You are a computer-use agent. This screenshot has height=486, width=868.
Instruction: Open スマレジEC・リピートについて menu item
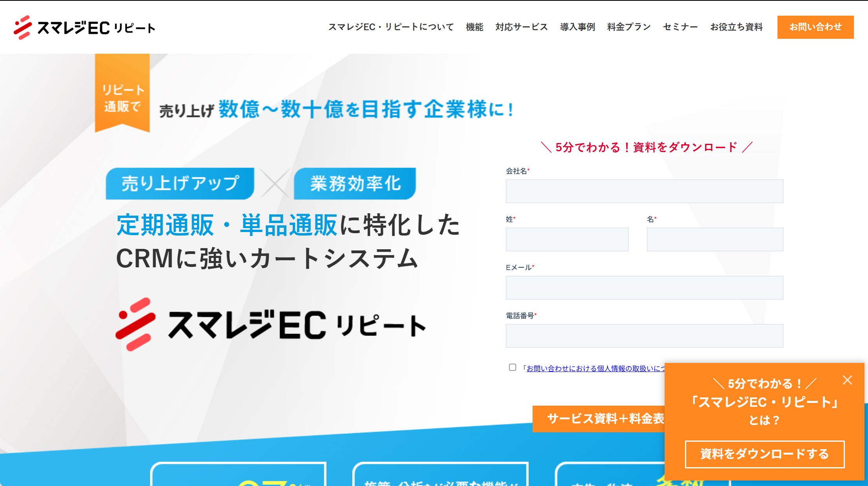tap(391, 27)
